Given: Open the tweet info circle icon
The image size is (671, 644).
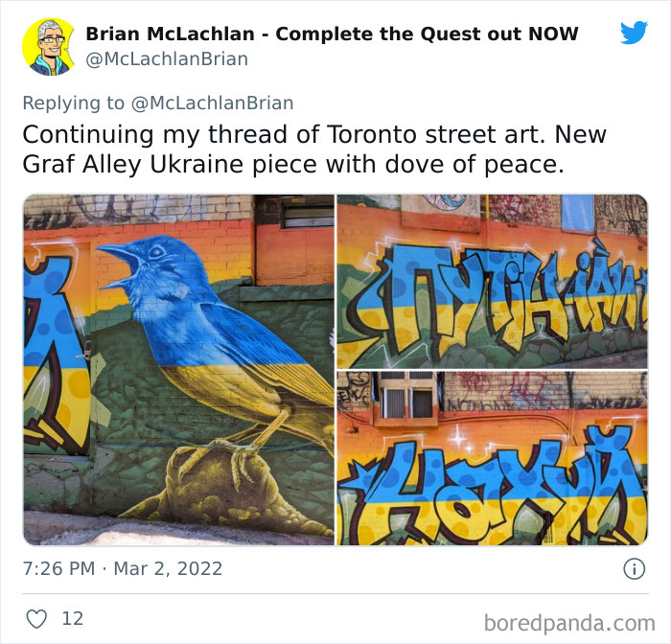Looking at the screenshot, I should tap(634, 569).
